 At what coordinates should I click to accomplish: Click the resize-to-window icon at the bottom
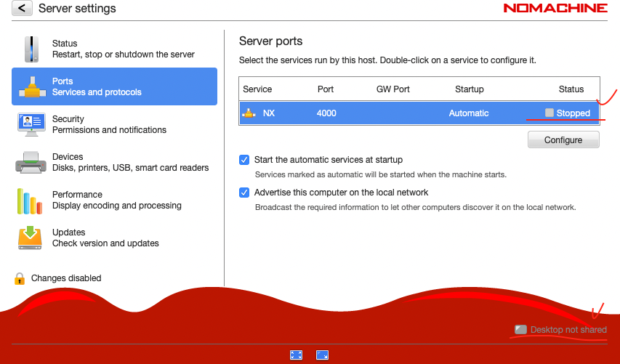click(322, 355)
